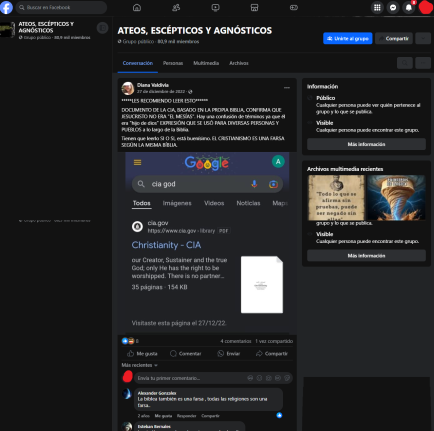Viewport: 434px width, 431px height.
Task: Click the Me gusta button on the post
Action: [142, 354]
